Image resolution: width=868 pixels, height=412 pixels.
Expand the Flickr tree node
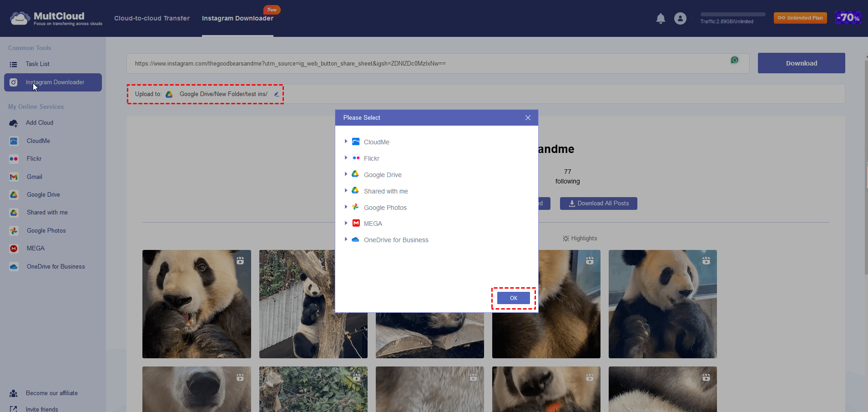[x=346, y=158]
